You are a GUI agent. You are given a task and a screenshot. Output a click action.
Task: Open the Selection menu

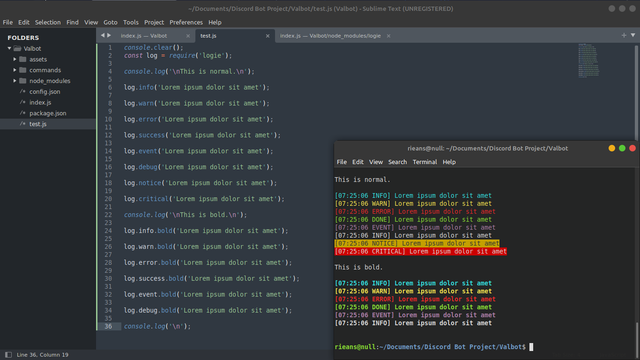tap(48, 22)
